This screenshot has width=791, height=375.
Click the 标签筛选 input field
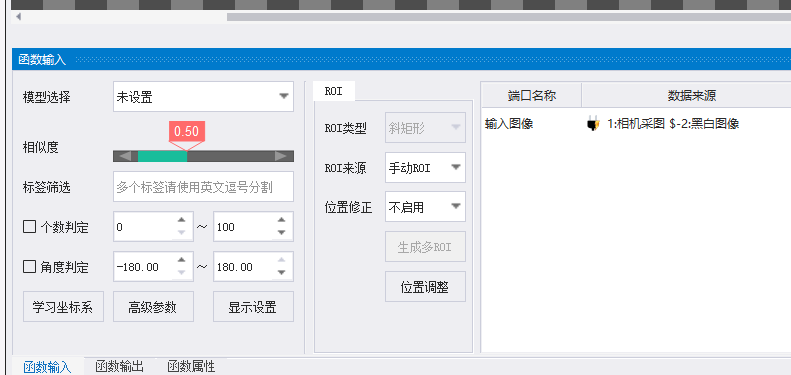[203, 187]
